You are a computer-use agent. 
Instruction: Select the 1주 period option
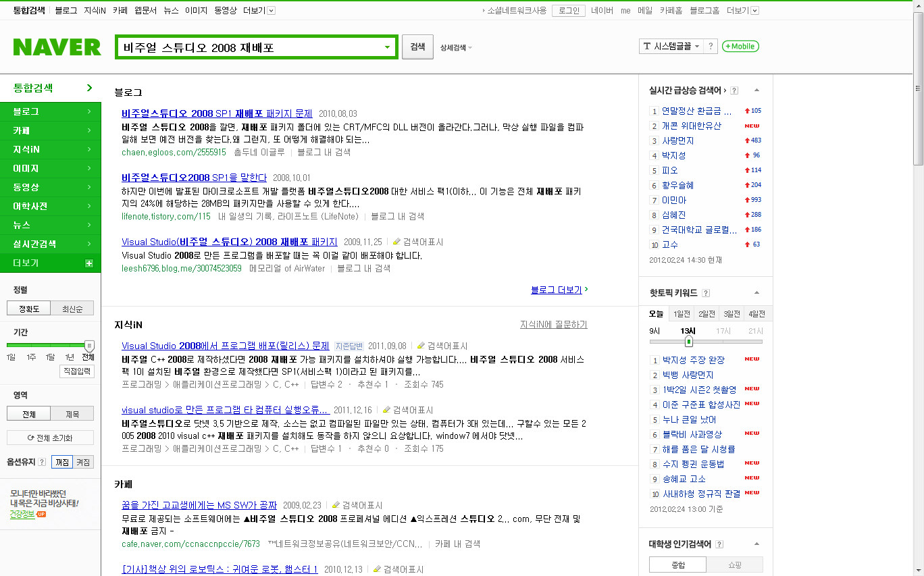point(31,357)
